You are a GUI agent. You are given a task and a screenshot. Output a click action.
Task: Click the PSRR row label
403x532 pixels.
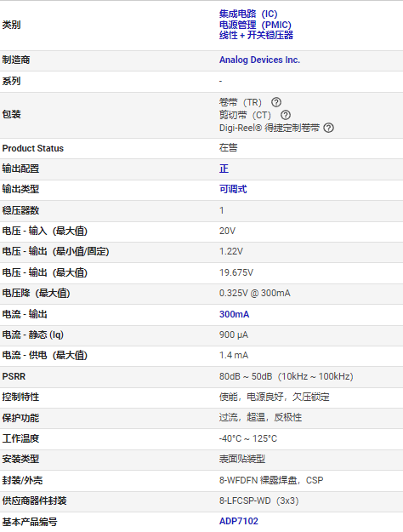(x=14, y=376)
